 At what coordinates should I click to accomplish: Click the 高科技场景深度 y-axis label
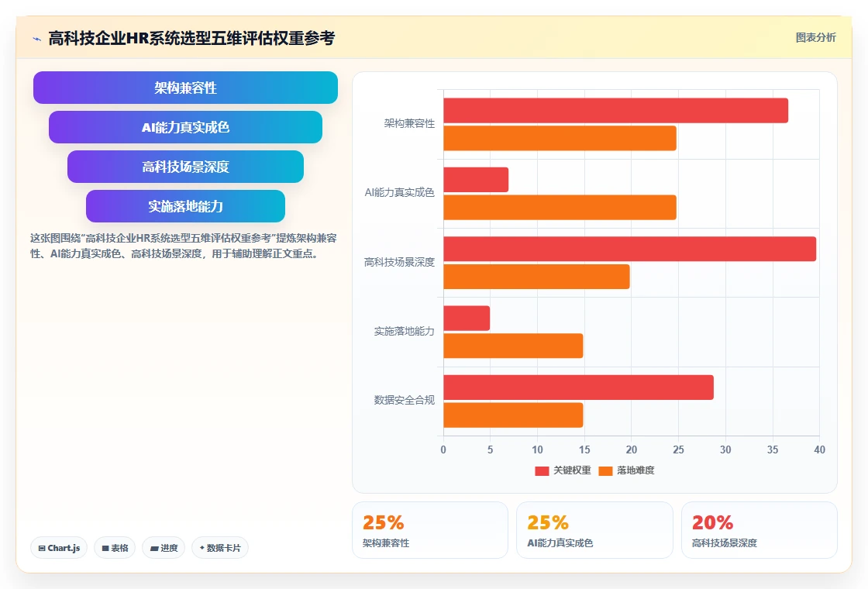(399, 262)
